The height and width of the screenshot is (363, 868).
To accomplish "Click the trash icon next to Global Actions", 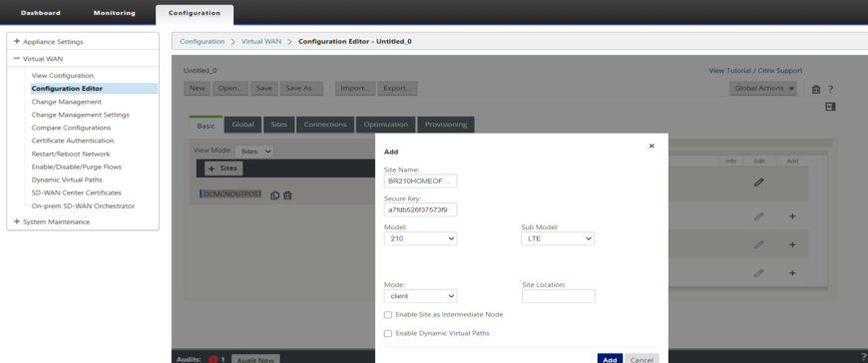I will click(x=815, y=90).
